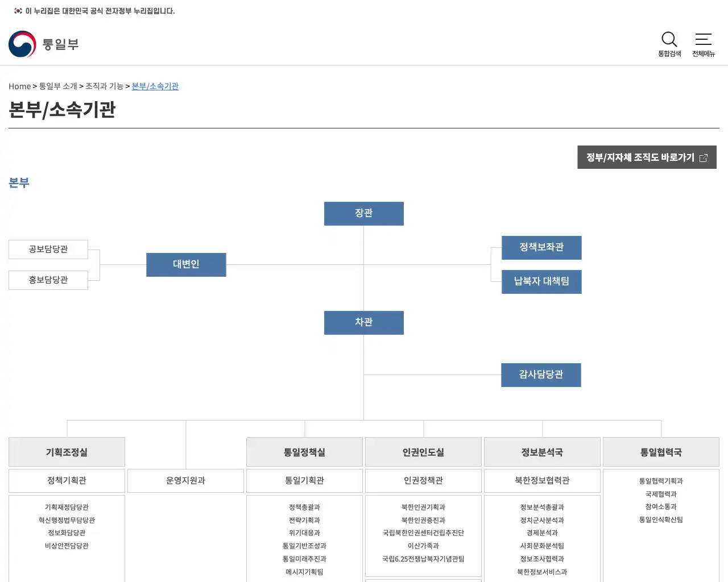This screenshot has height=582, width=728.
Task: Click the 인권정책관 box
Action: [423, 481]
